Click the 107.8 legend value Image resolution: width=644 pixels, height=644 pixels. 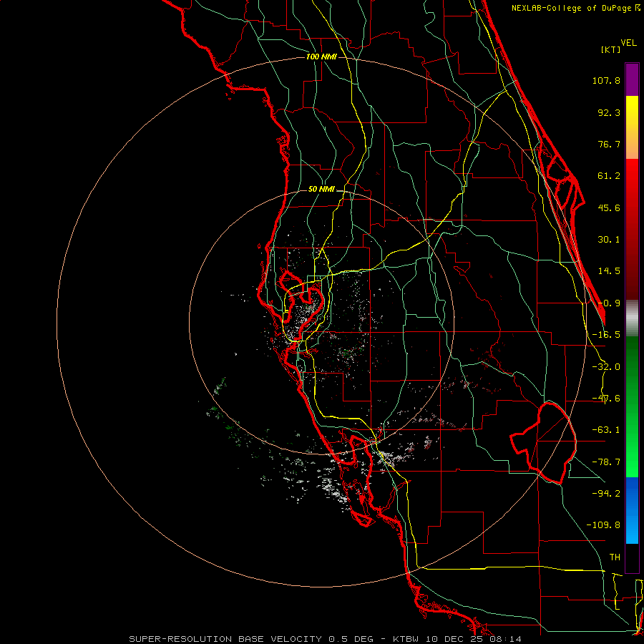click(606, 80)
